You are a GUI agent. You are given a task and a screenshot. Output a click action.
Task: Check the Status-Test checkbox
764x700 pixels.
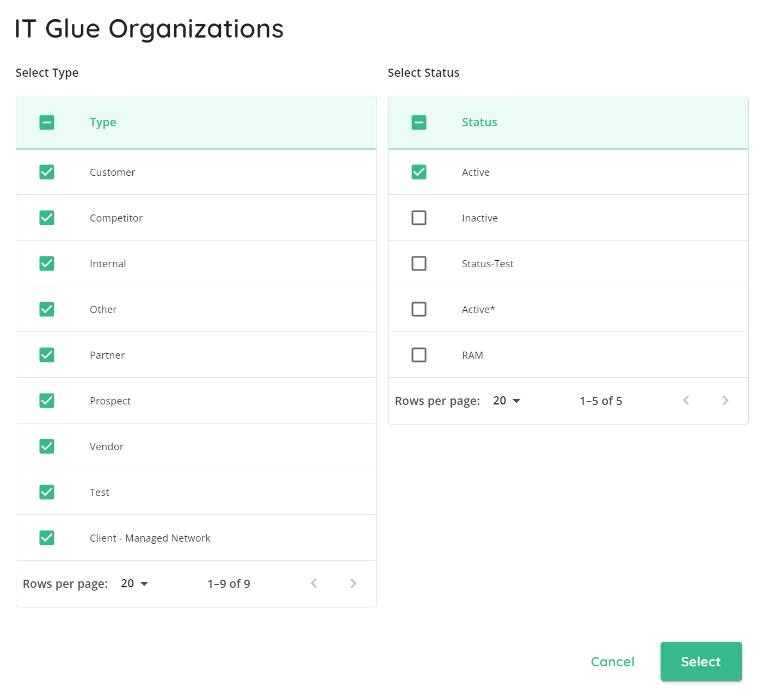tap(419, 263)
